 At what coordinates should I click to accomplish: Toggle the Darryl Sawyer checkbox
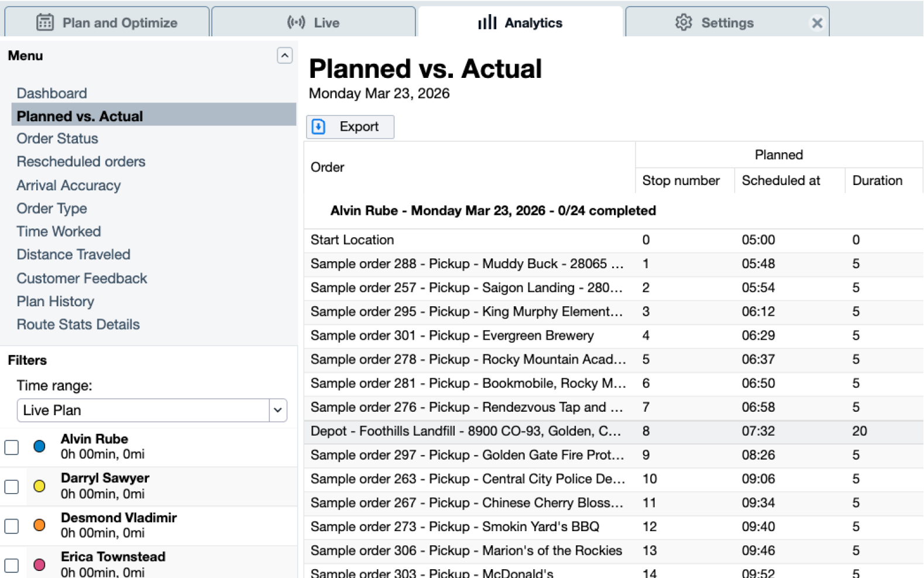coord(12,487)
